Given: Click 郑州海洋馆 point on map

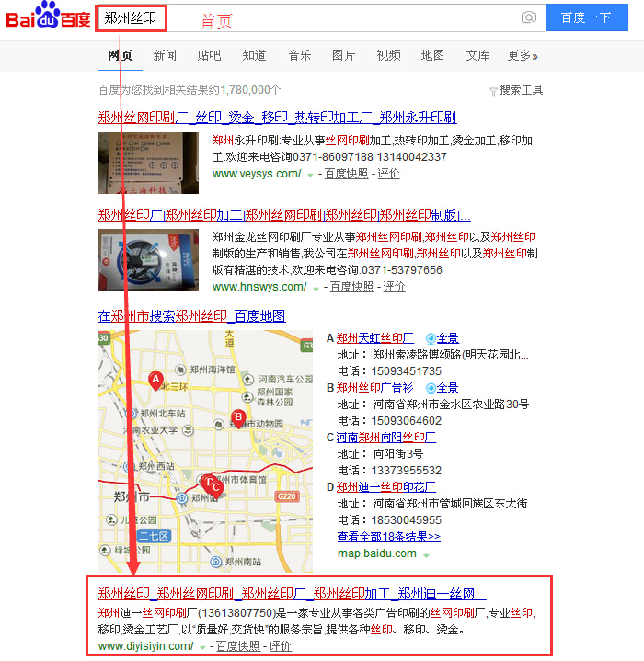Looking at the screenshot, I should coord(180,370).
